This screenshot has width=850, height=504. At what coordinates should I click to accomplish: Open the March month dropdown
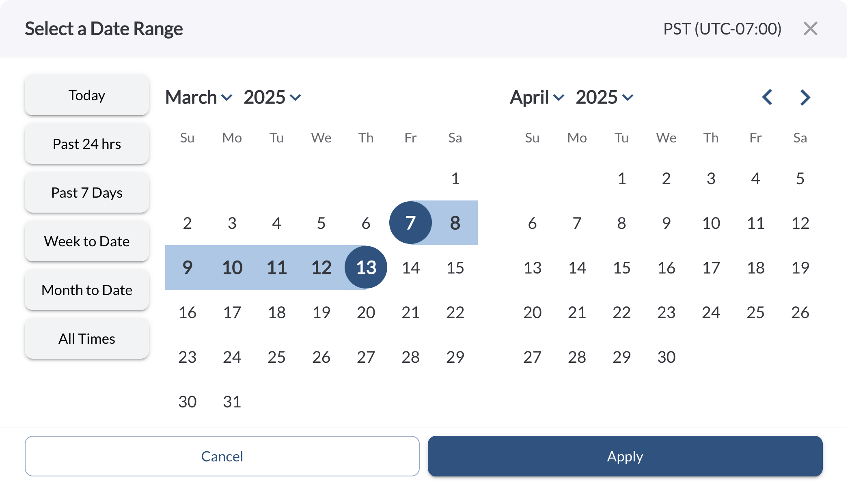click(198, 97)
